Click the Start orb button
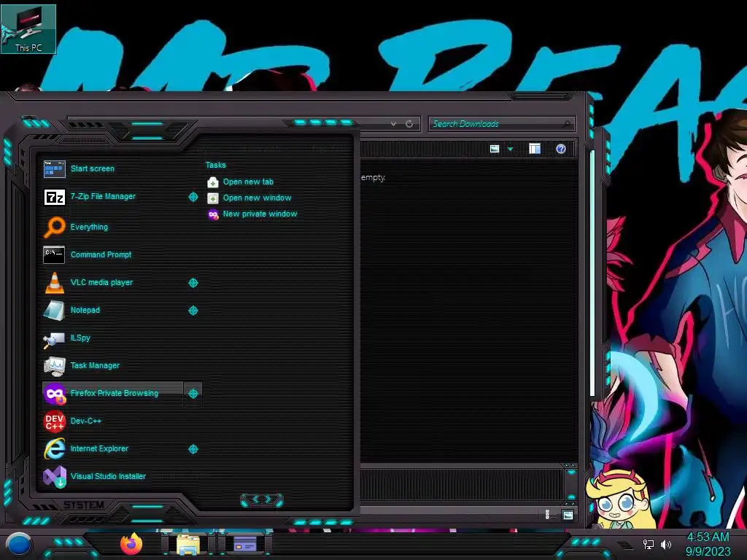This screenshot has width=747, height=560. (18, 545)
